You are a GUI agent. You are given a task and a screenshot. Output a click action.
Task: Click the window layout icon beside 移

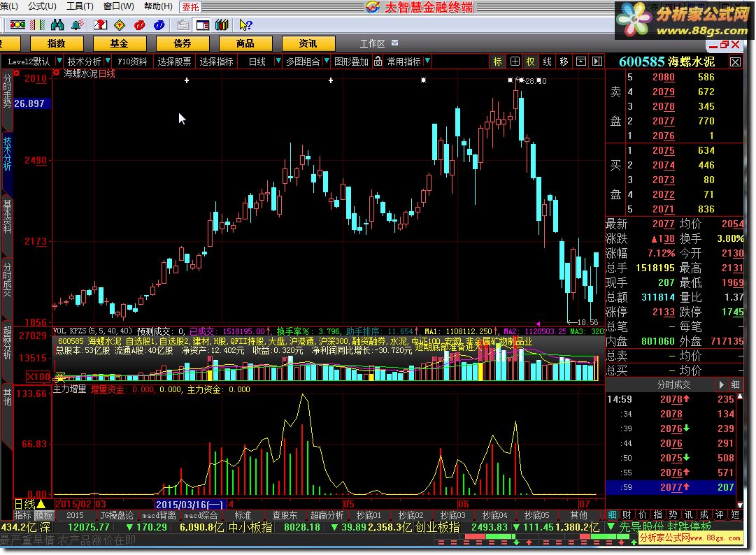pyautogui.click(x=581, y=62)
